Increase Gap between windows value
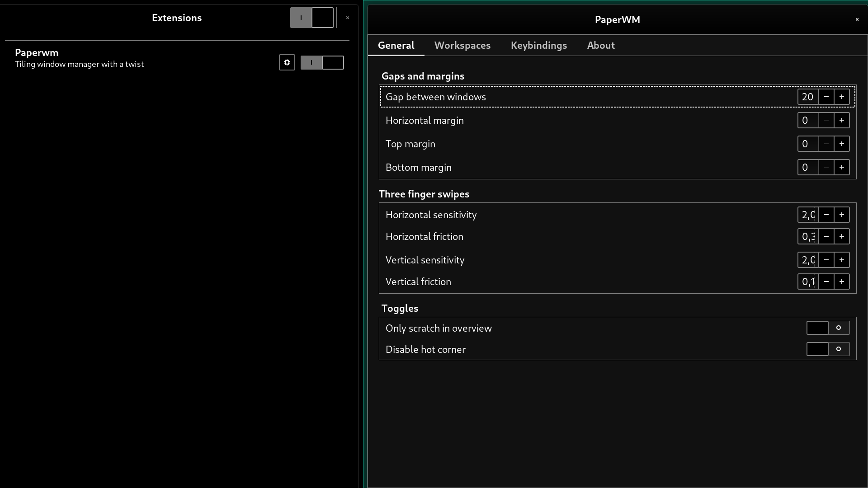The width and height of the screenshot is (868, 488). (x=842, y=97)
